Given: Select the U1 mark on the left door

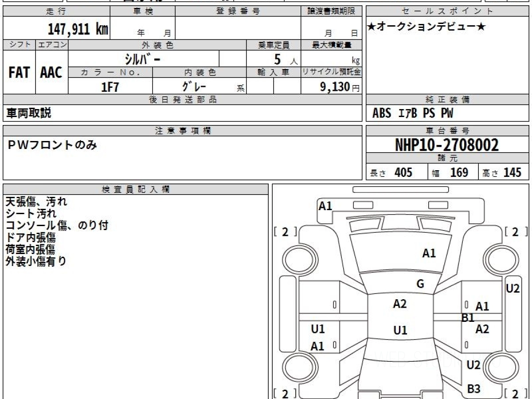Looking at the screenshot, I should click(x=318, y=329).
